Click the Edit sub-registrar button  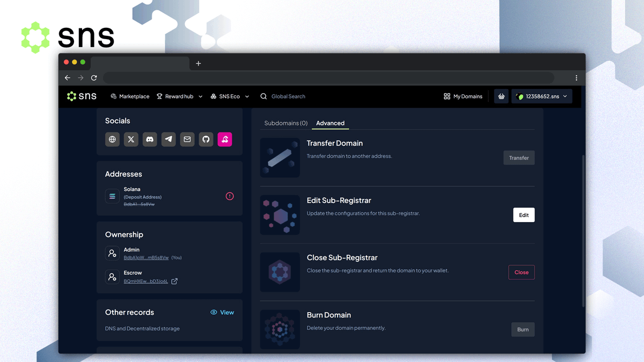tap(524, 215)
